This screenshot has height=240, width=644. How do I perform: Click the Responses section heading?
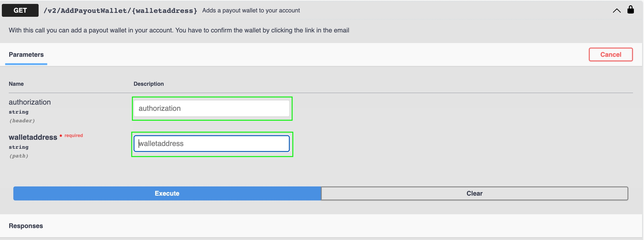(x=26, y=226)
